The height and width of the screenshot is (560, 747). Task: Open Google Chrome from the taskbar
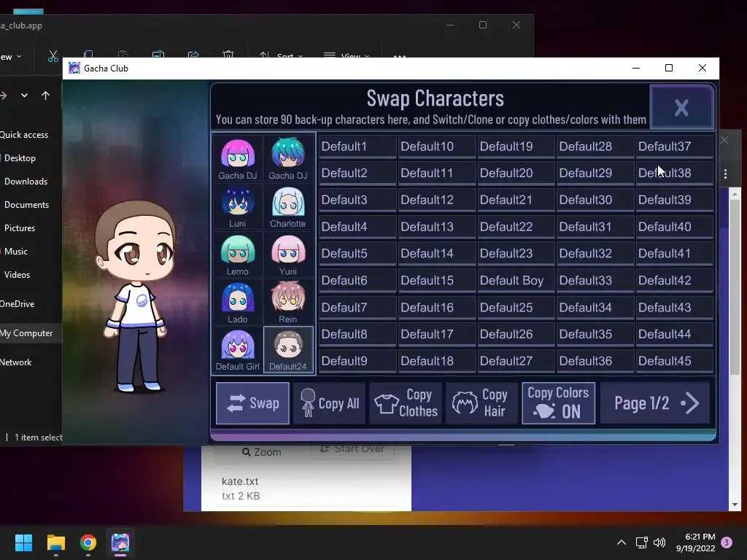pyautogui.click(x=88, y=542)
